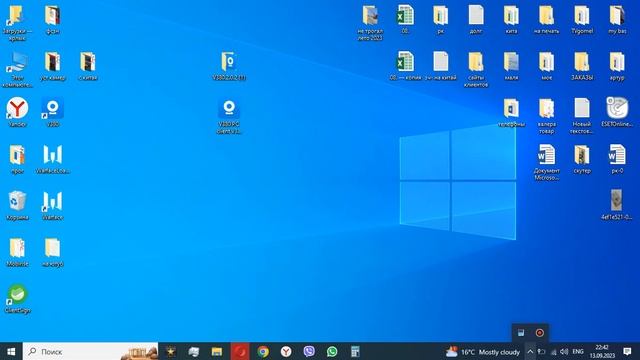The image size is (640, 360).
Task: Open the ESETOnline scanner icon
Action: (x=617, y=108)
